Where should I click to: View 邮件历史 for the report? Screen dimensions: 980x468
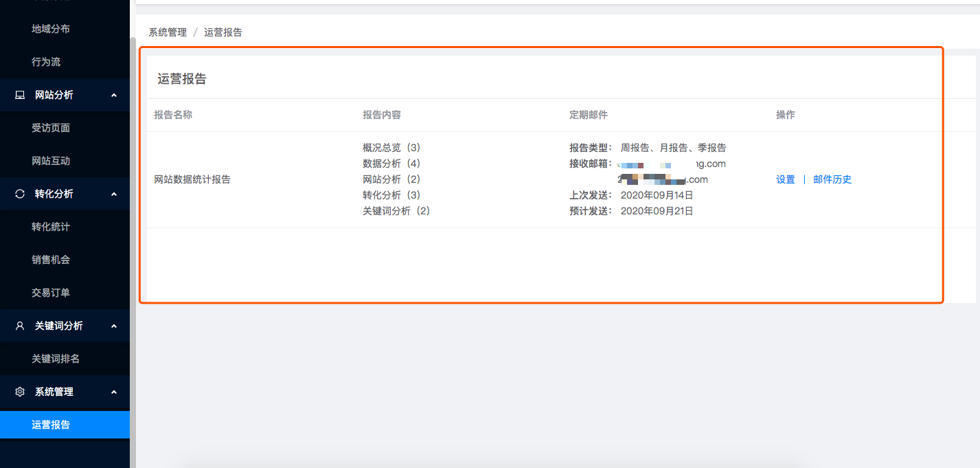(x=832, y=179)
